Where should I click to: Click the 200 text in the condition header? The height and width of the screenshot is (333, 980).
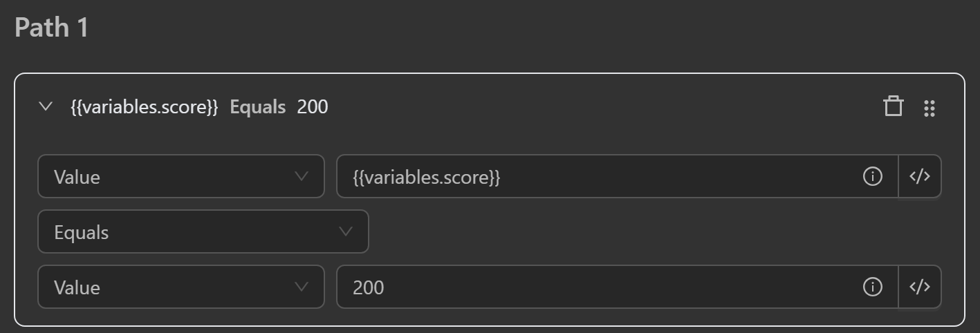click(313, 107)
